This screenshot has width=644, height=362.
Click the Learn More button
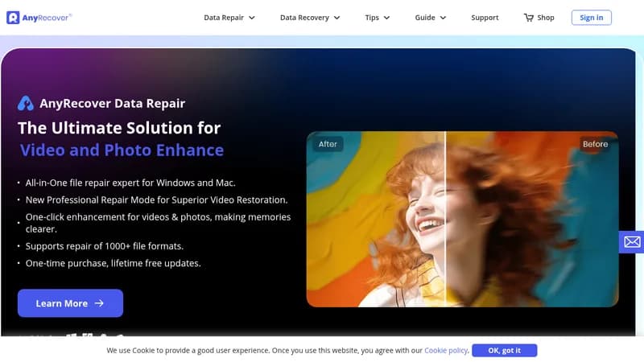click(x=70, y=303)
